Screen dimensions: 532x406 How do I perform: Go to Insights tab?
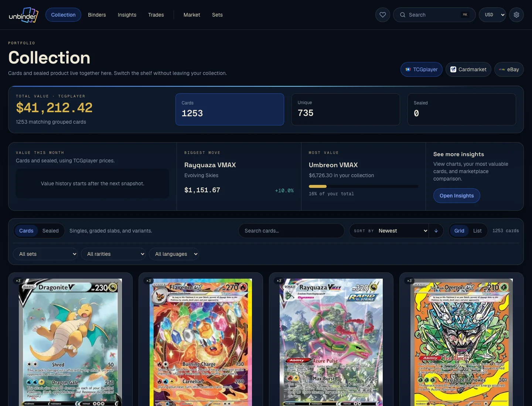[127, 15]
